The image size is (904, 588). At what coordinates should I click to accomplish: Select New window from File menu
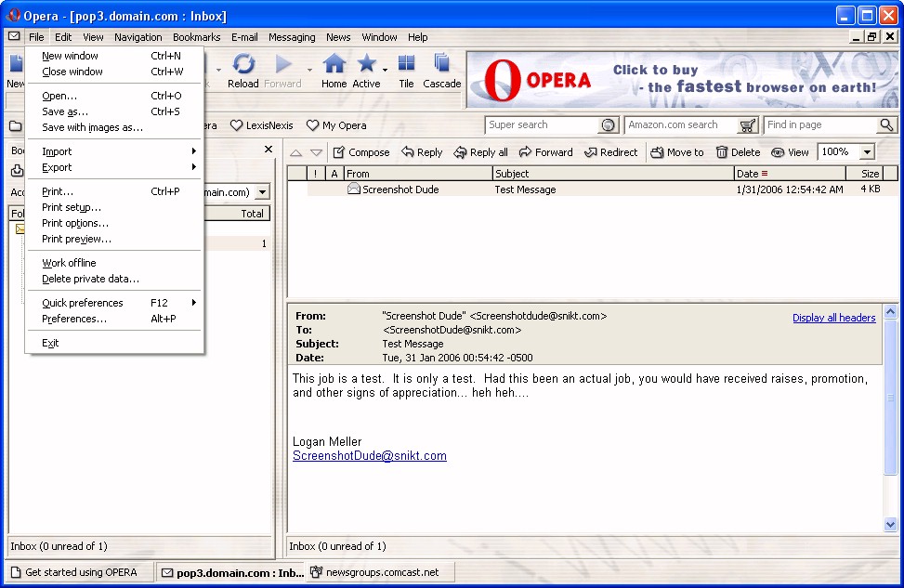tap(114, 56)
